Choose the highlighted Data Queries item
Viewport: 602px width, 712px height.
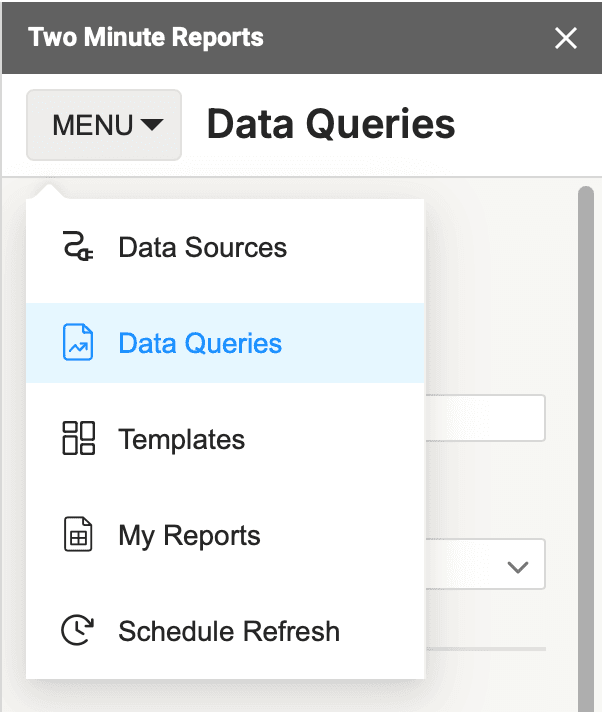225,343
